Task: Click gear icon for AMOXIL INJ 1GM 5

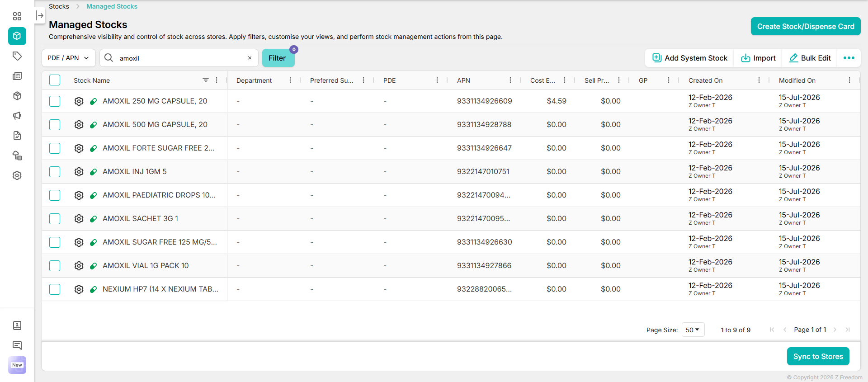Action: click(x=79, y=172)
